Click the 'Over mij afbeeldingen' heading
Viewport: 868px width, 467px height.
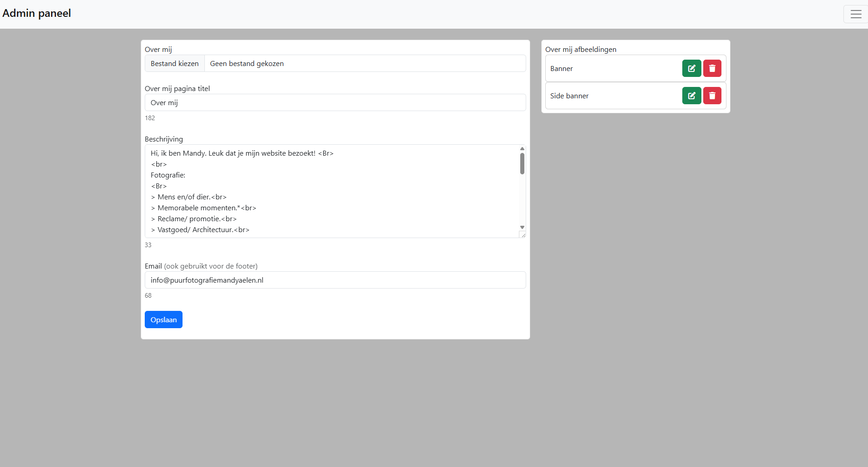580,50
